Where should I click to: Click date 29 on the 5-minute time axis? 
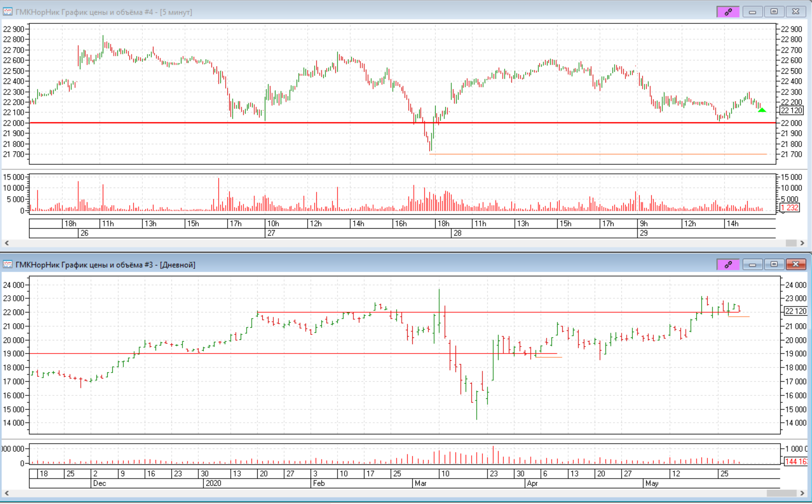644,233
